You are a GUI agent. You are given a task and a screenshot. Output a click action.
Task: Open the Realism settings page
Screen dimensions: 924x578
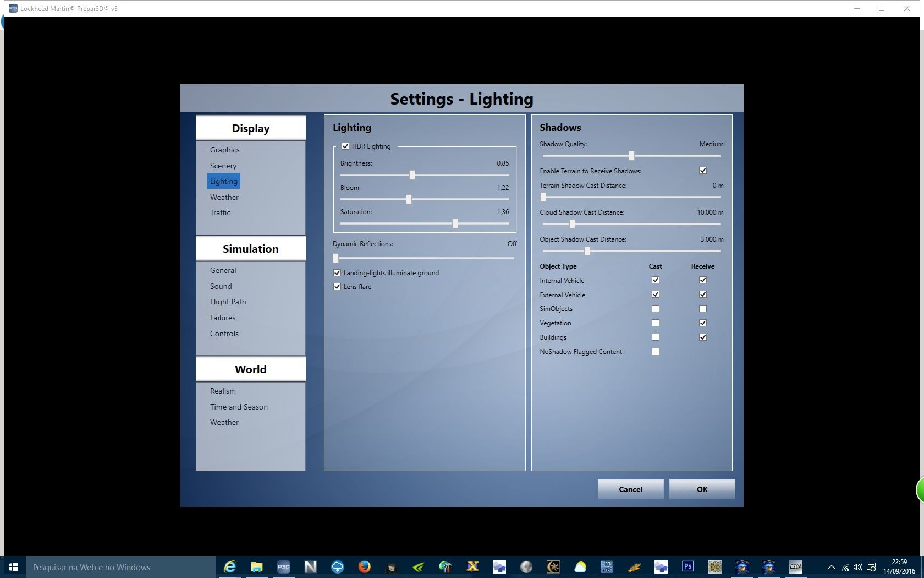(223, 391)
